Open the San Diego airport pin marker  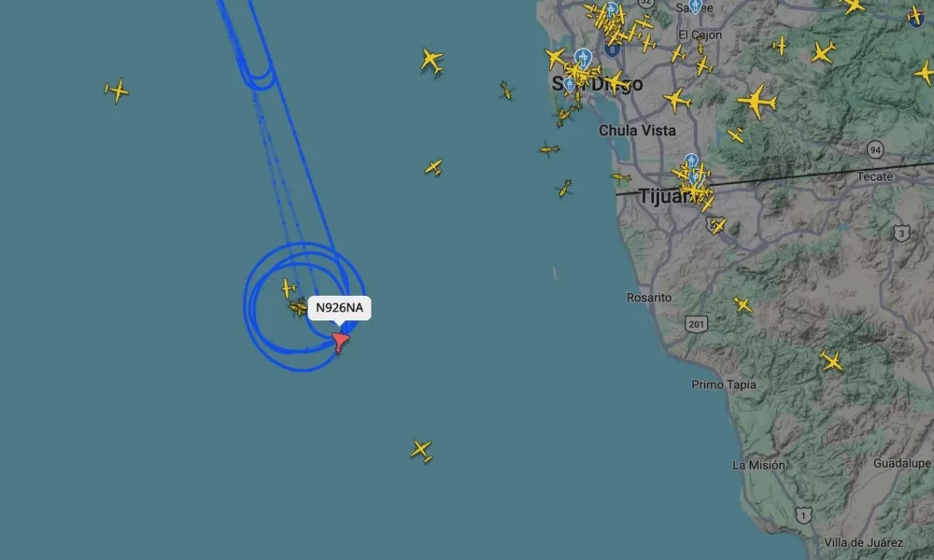[x=583, y=59]
